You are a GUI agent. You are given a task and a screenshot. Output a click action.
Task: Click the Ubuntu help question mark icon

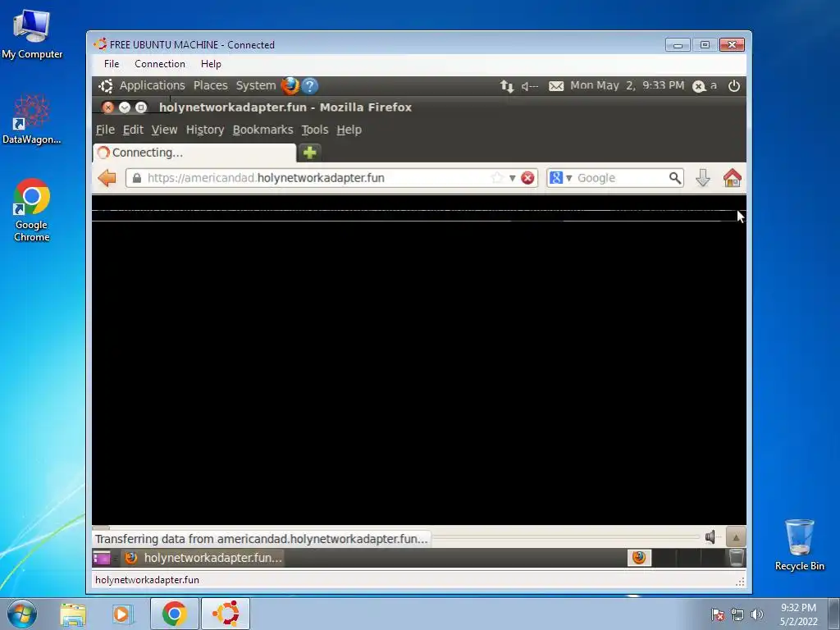(309, 85)
